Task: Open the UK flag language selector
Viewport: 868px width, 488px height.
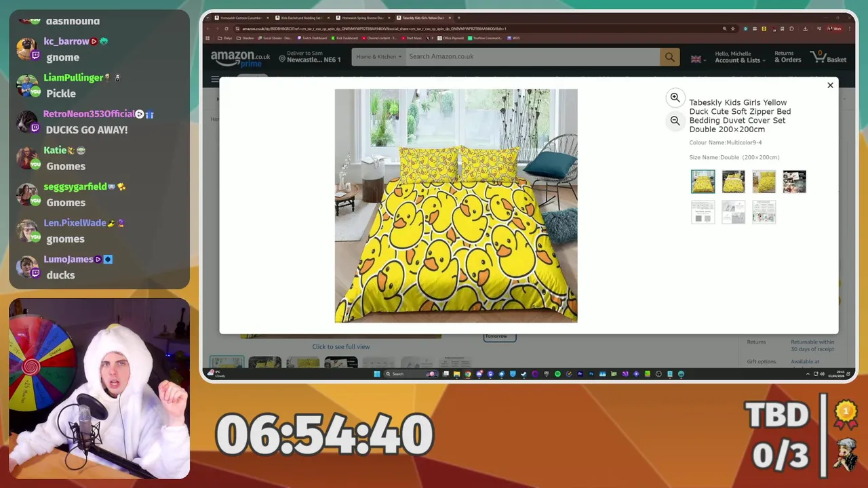Action: click(x=698, y=60)
